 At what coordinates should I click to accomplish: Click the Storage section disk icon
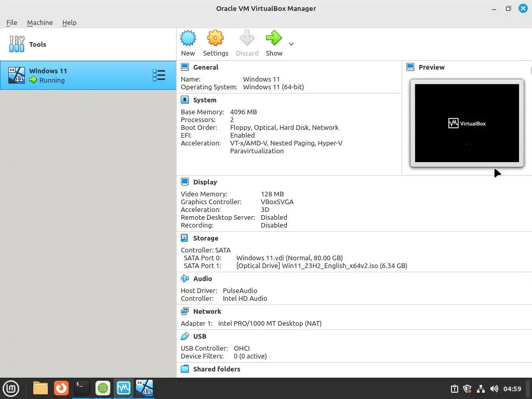(184, 238)
